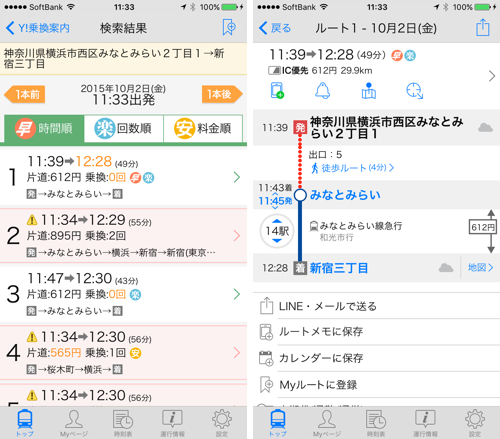Tap the re-search clock icon
The image size is (500, 439).
point(414,91)
